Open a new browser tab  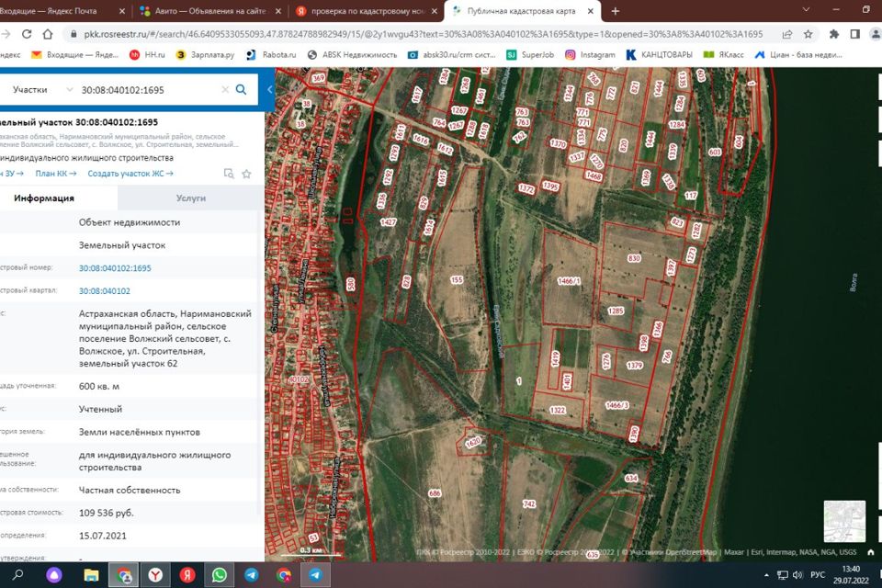pyautogui.click(x=616, y=11)
